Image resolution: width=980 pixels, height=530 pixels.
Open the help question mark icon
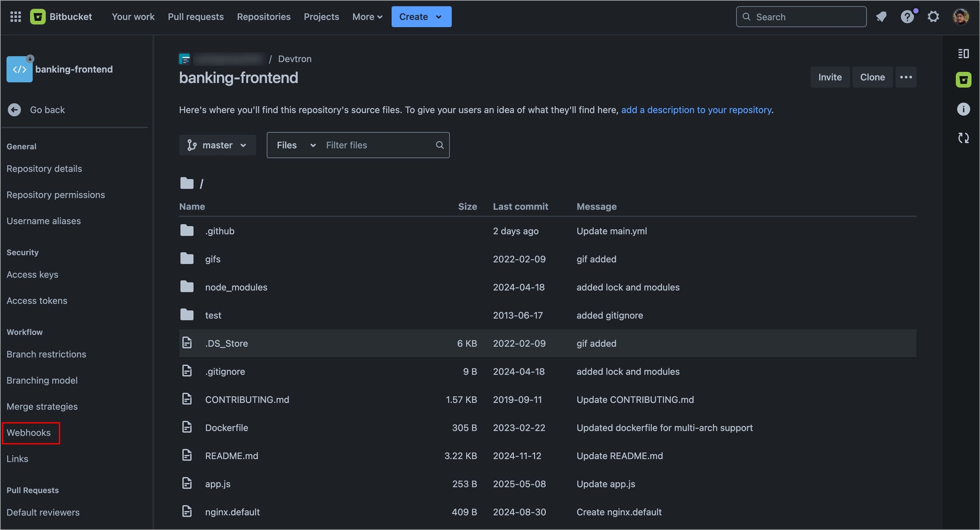pos(906,17)
